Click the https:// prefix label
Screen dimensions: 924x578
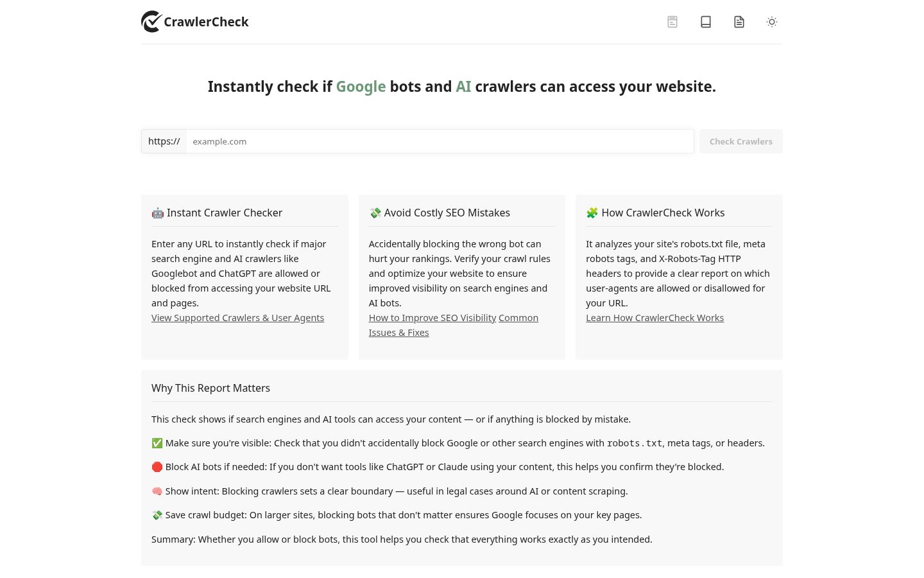(x=164, y=141)
